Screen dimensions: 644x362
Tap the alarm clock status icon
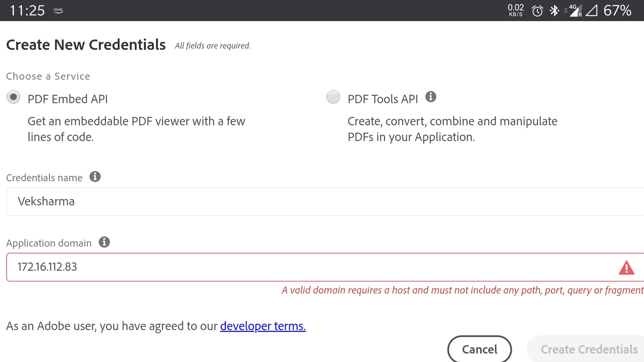[537, 11]
